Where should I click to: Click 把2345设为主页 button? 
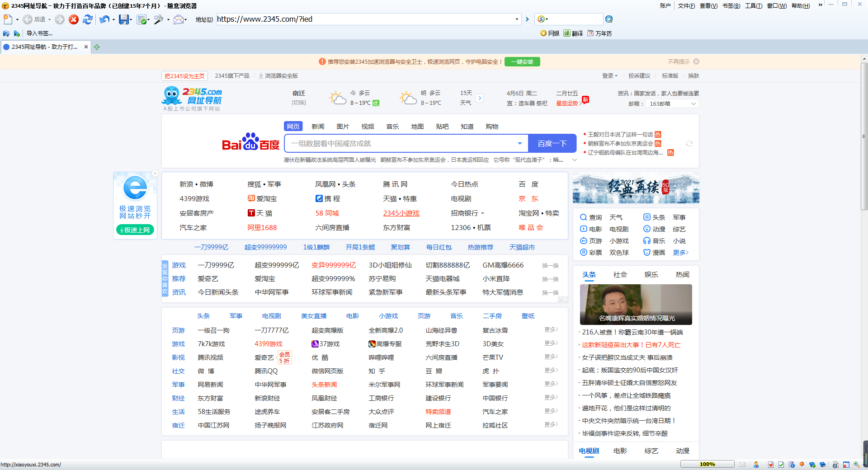point(184,76)
